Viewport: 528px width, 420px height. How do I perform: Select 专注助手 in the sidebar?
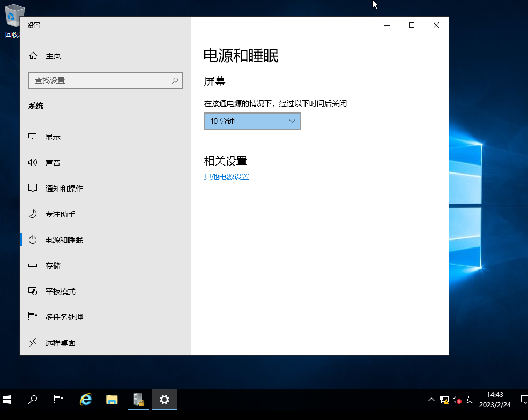pyautogui.click(x=60, y=214)
